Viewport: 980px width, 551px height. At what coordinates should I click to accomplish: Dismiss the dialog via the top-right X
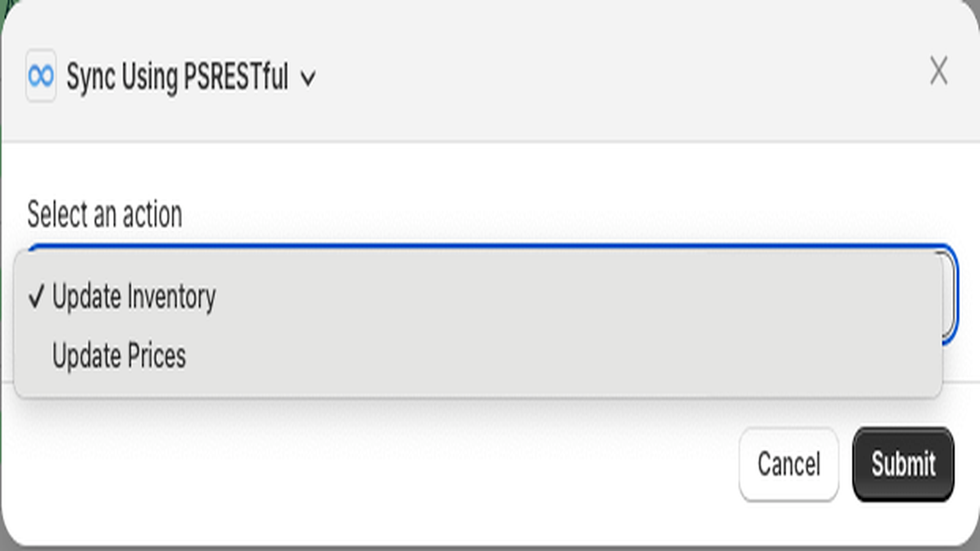[x=938, y=70]
